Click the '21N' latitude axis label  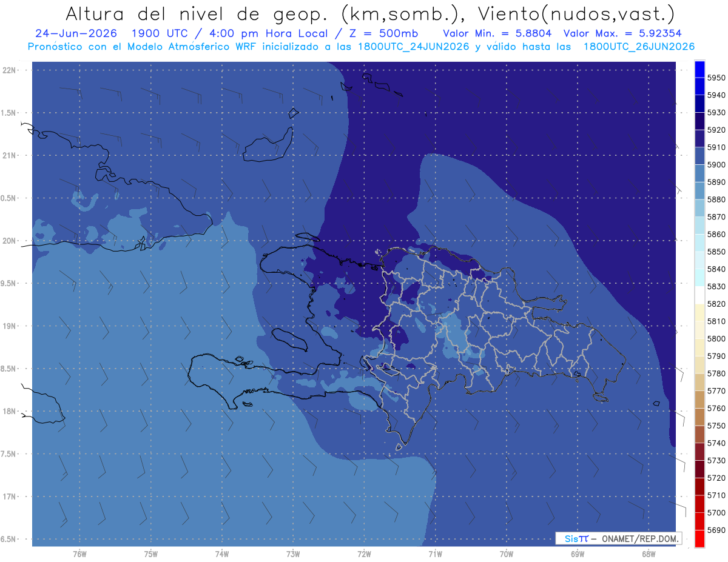[10, 156]
